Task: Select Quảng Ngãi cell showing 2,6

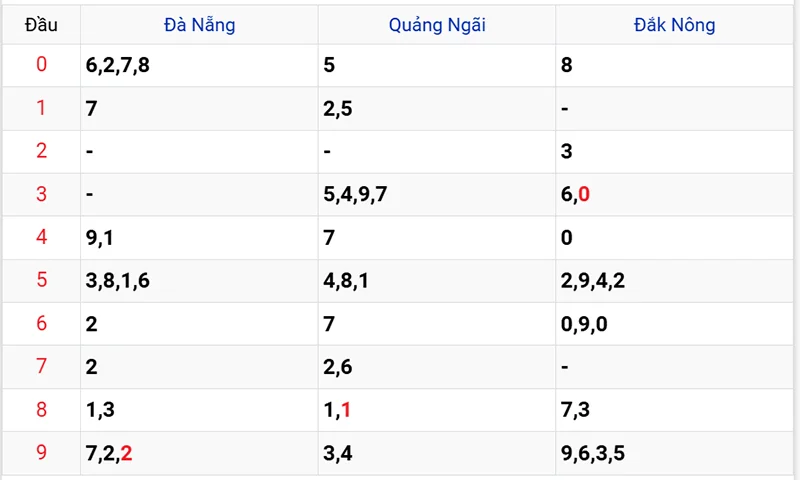Action: 338,367
